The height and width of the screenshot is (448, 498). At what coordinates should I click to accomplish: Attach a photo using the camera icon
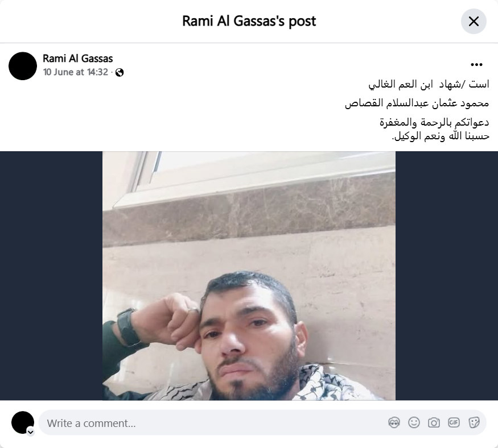tap(434, 422)
